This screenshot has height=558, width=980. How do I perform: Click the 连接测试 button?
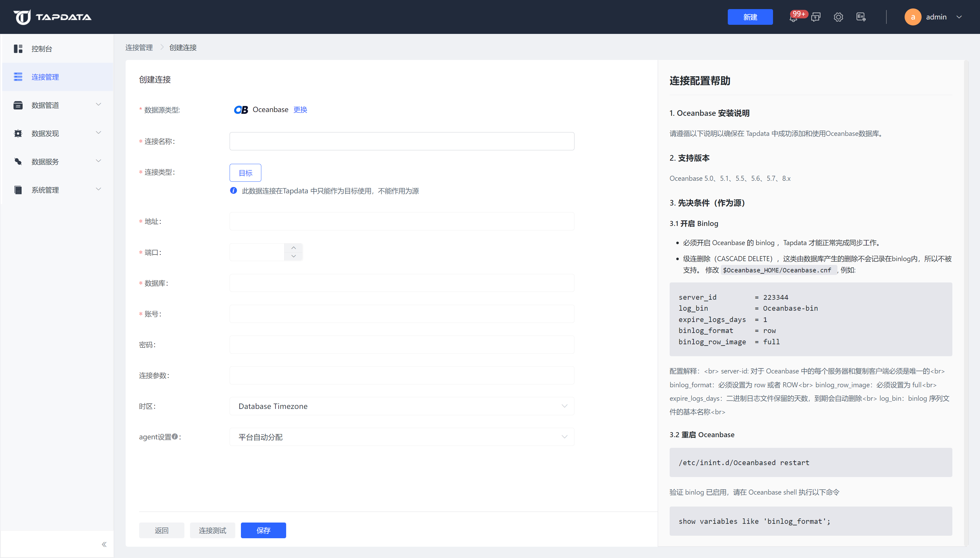point(212,530)
